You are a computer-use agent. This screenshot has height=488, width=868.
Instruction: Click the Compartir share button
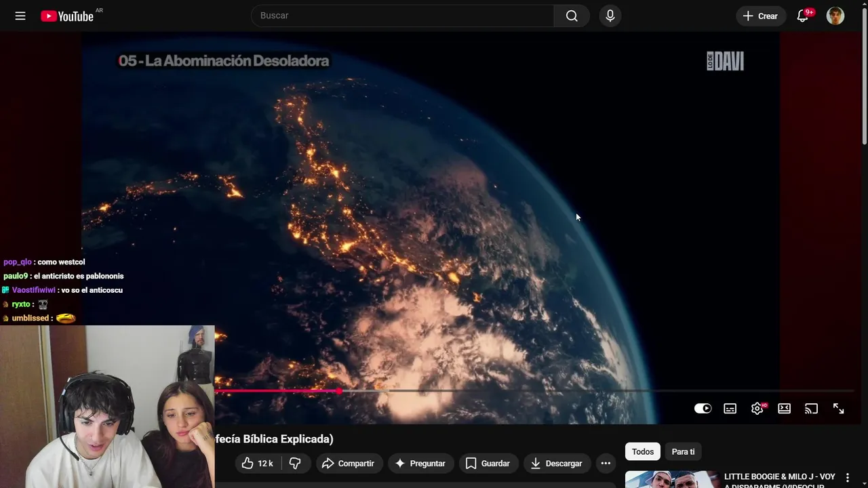349,464
